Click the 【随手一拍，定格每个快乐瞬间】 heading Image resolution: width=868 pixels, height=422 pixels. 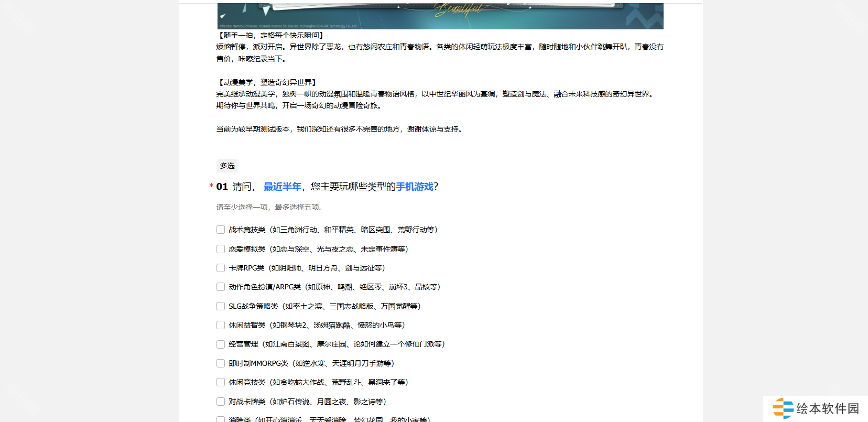coord(271,35)
